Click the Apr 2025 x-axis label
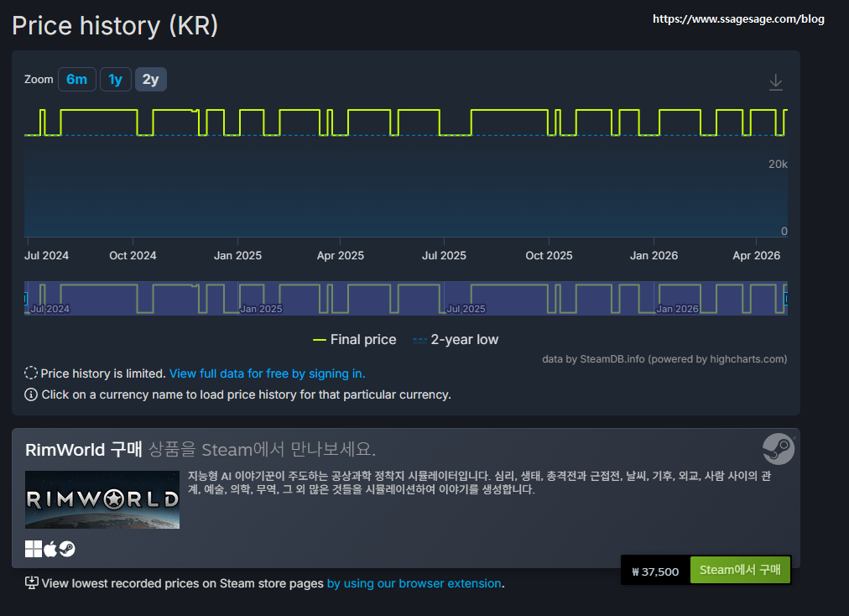 [341, 256]
